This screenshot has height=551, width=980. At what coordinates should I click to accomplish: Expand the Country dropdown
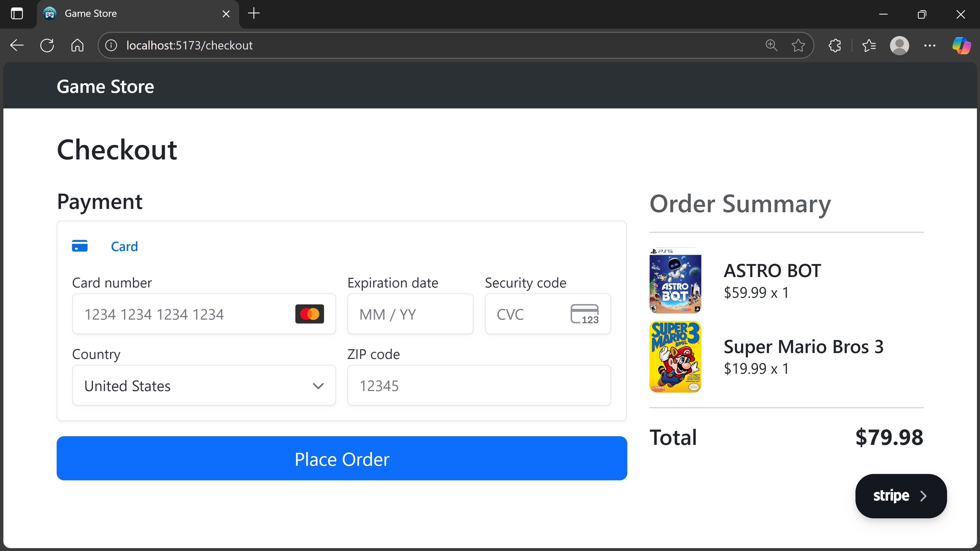pos(204,386)
